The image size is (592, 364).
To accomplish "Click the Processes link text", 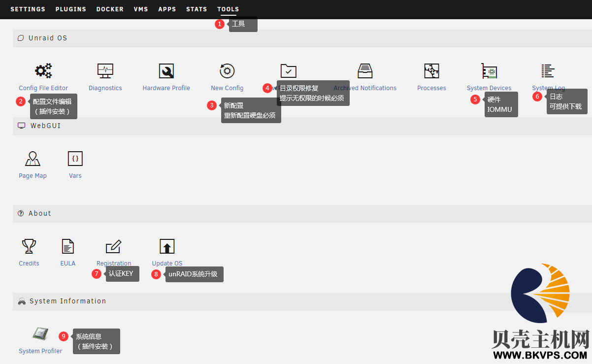I will coord(431,88).
